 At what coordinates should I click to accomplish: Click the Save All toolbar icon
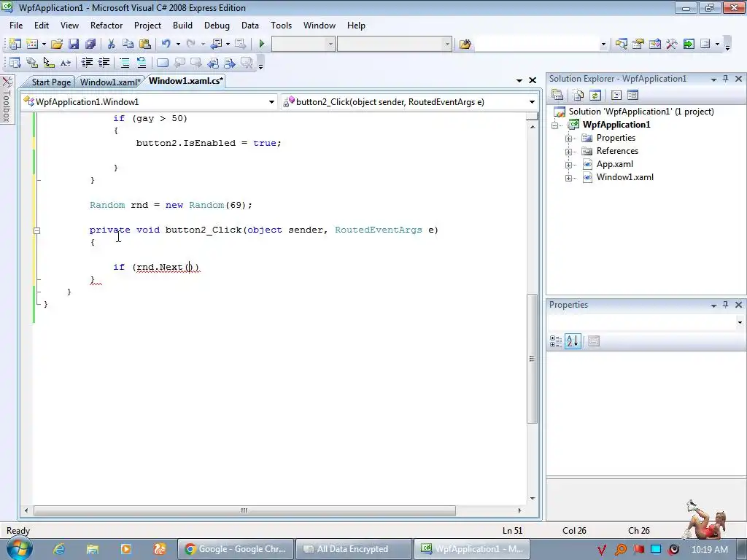click(90, 44)
